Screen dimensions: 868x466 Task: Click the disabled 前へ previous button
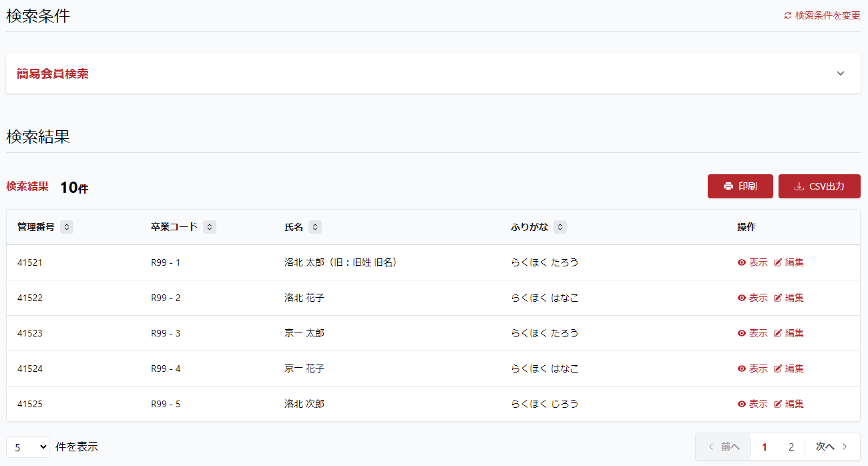click(724, 447)
